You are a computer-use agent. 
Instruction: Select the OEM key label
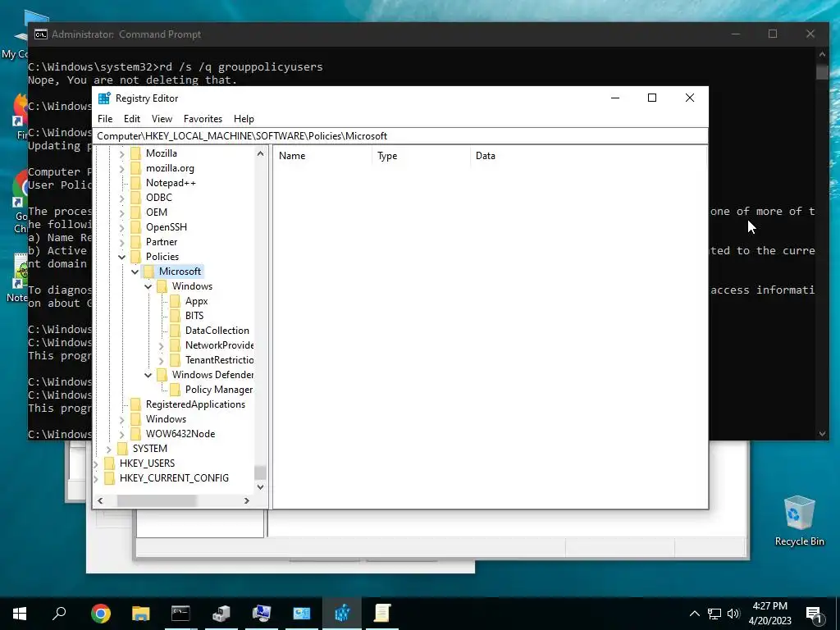point(157,212)
